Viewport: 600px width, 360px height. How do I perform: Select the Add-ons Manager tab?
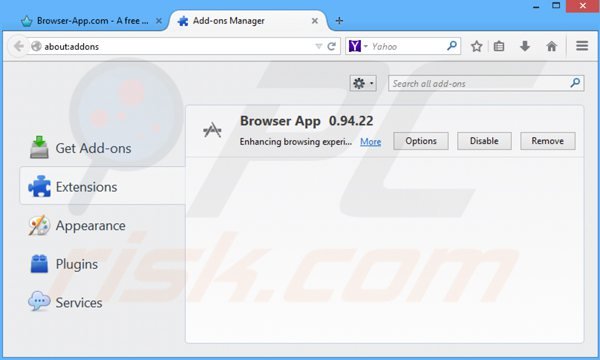tap(249, 21)
